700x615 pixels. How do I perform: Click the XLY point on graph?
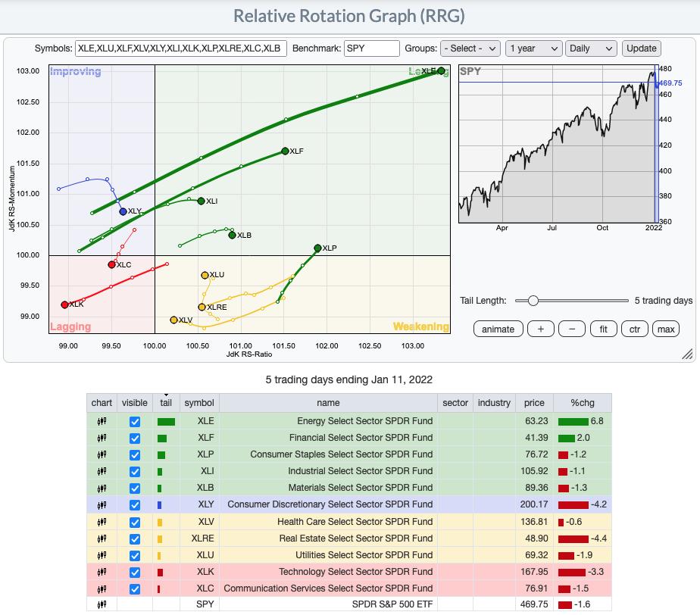[x=123, y=211]
